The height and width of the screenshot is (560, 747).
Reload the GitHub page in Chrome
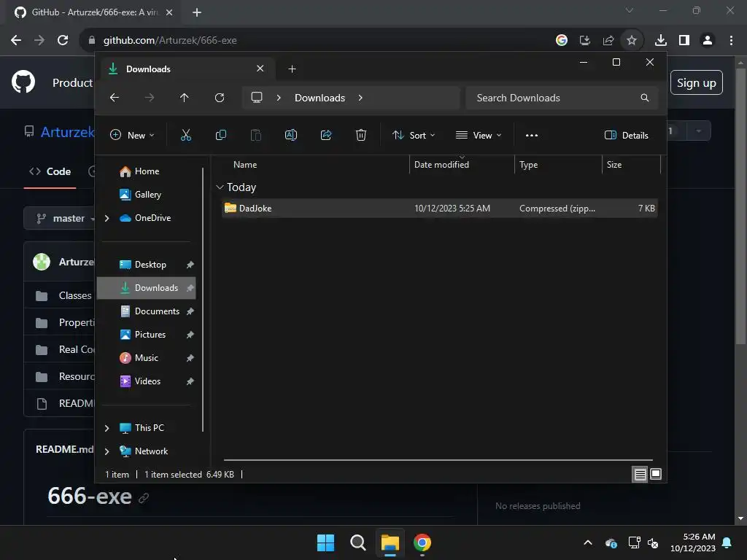(x=63, y=41)
